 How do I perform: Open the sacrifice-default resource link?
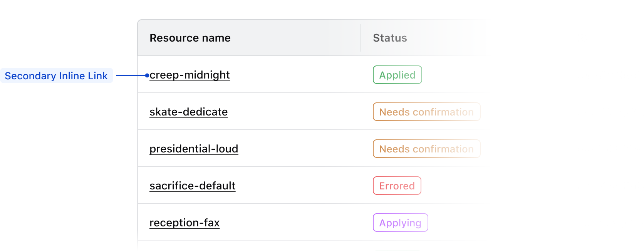(193, 186)
